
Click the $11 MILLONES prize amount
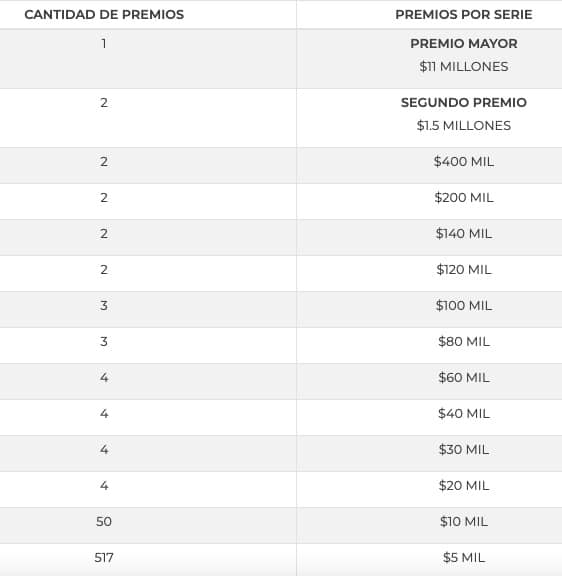point(464,66)
